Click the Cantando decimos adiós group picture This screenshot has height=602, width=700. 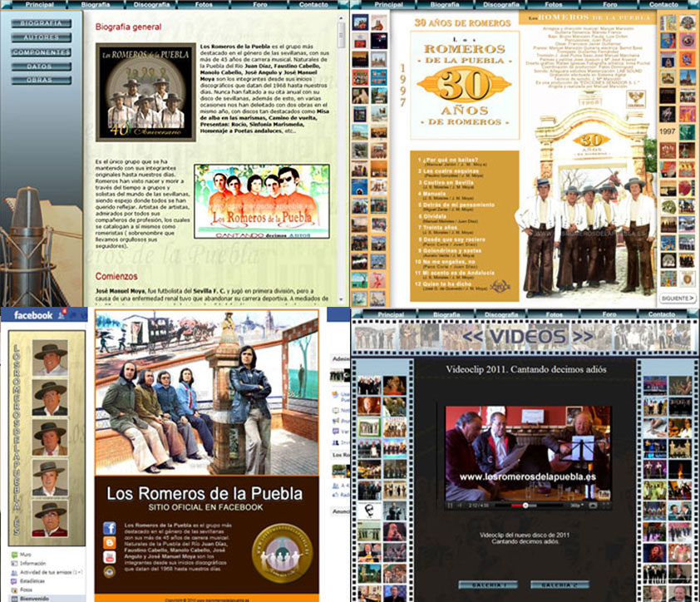(262, 201)
